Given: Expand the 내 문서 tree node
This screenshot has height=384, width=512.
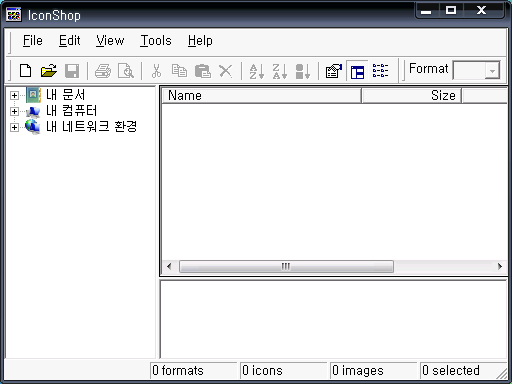Looking at the screenshot, I should click(x=14, y=95).
